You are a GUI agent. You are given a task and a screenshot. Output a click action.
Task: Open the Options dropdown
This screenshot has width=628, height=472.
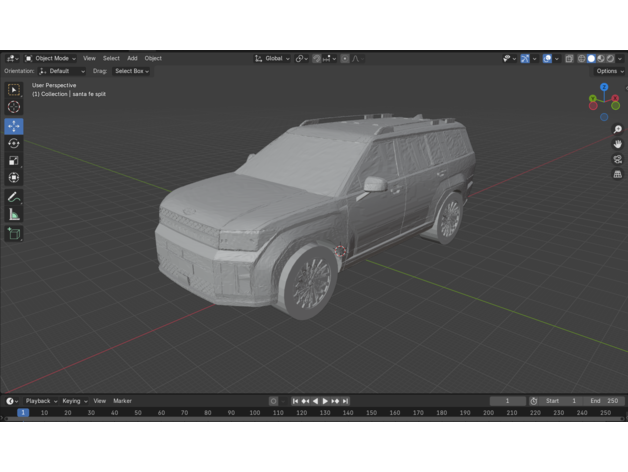click(x=609, y=71)
